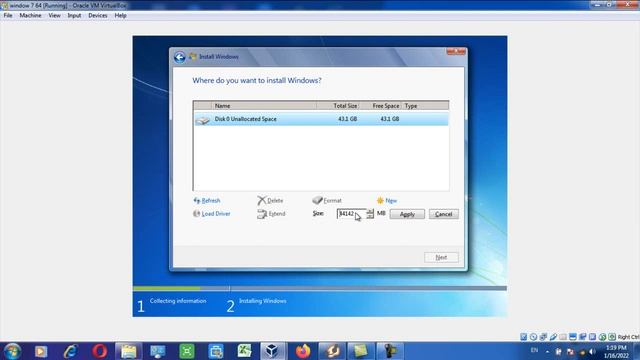Screen dimensions: 640x360
Task: Decrease size with the spinner down arrow
Action: point(370,216)
